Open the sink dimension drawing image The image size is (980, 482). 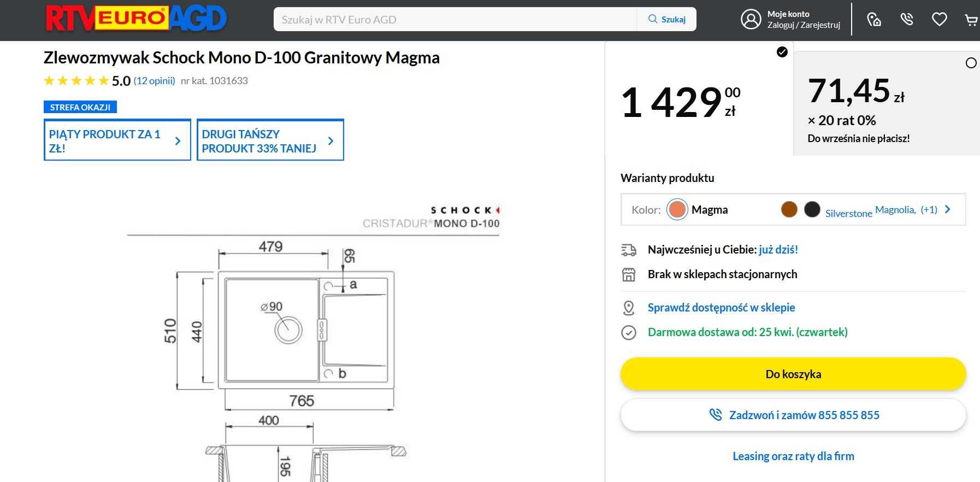point(312,342)
